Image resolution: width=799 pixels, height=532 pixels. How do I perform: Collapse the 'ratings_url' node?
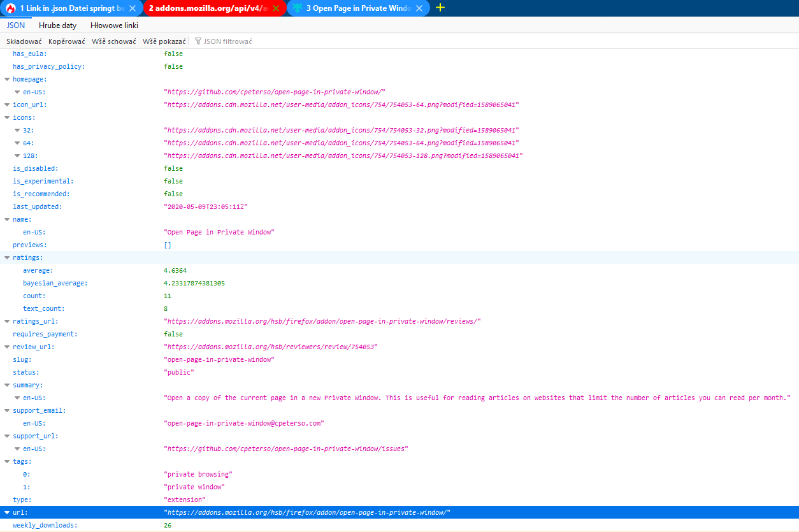pyautogui.click(x=7, y=321)
